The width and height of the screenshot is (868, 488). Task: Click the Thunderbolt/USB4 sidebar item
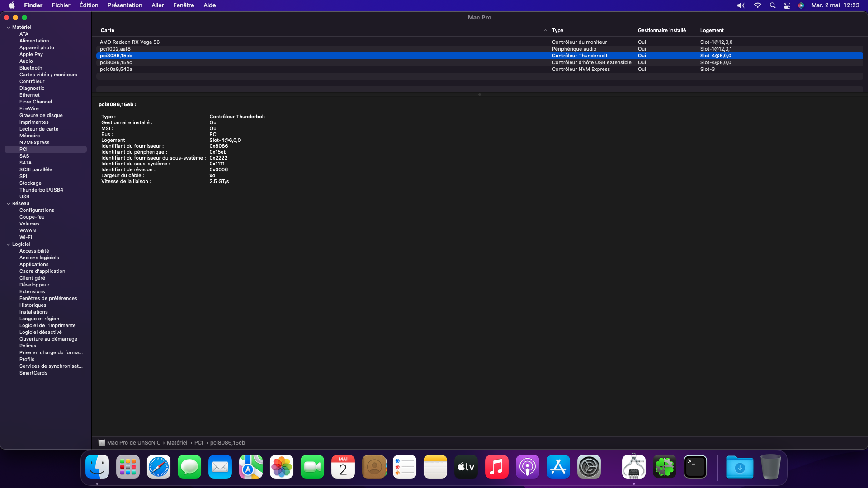pyautogui.click(x=41, y=189)
